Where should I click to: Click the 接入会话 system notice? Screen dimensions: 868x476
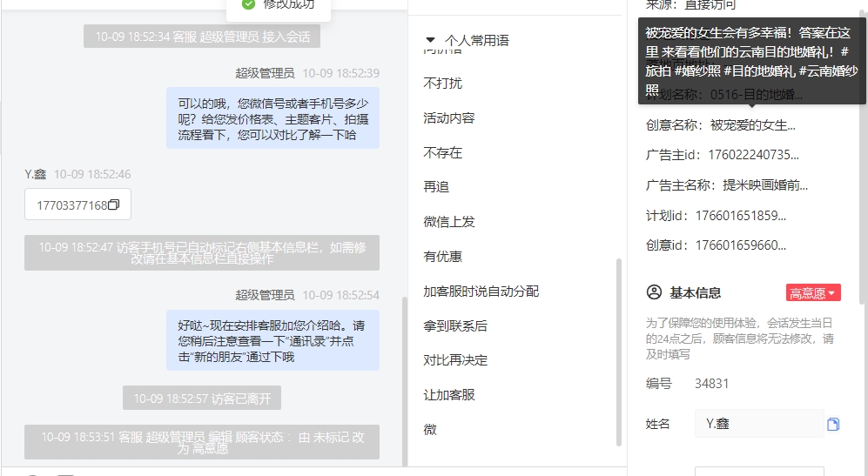pyautogui.click(x=202, y=37)
